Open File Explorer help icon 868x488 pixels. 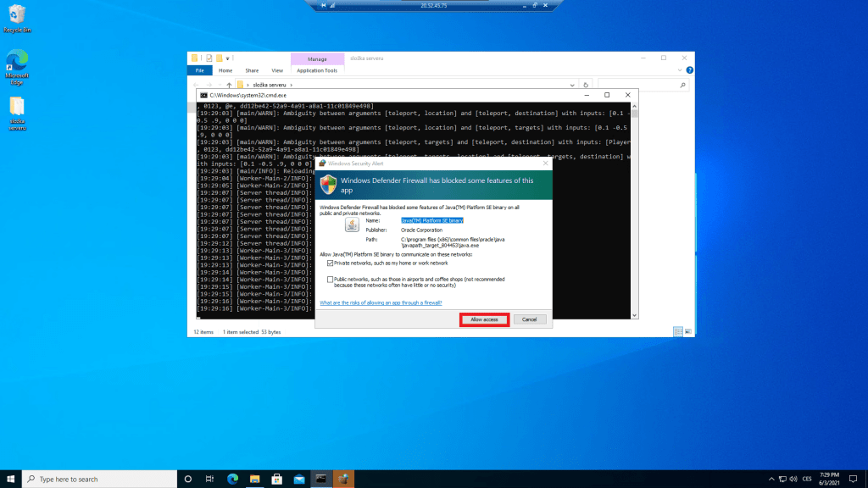point(689,70)
